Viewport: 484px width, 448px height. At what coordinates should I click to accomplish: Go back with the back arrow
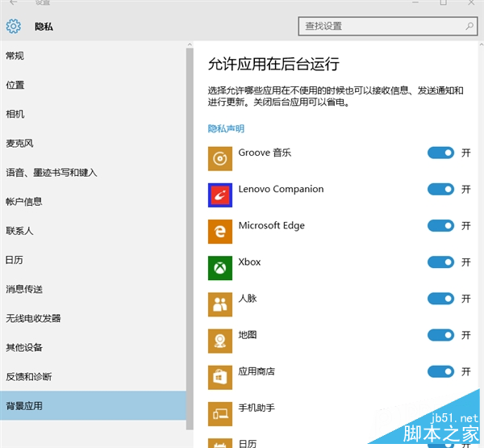point(14,2)
